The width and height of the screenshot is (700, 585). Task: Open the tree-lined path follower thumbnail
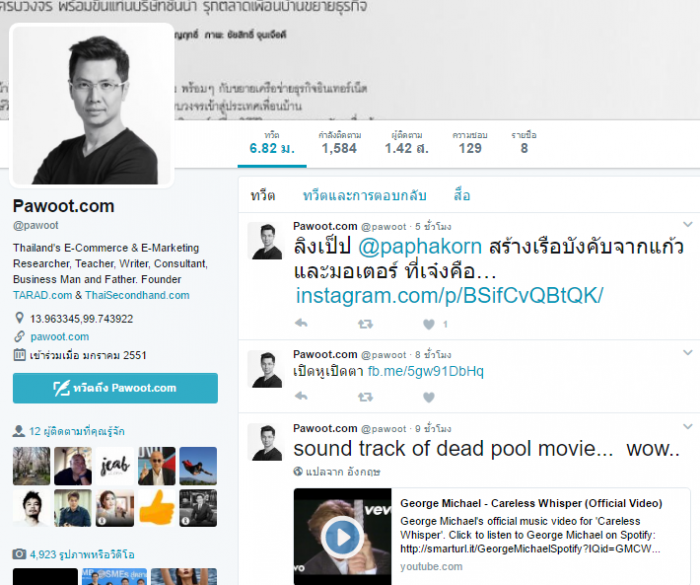point(31,466)
